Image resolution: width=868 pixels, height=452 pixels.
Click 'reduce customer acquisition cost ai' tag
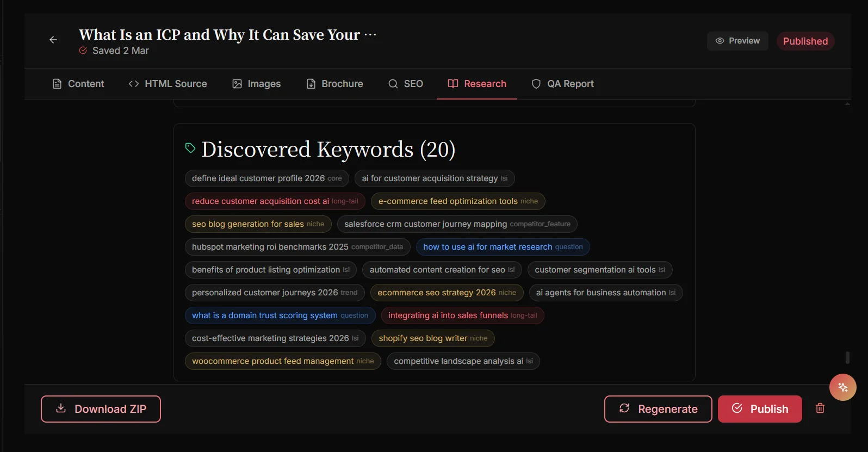[x=275, y=201]
